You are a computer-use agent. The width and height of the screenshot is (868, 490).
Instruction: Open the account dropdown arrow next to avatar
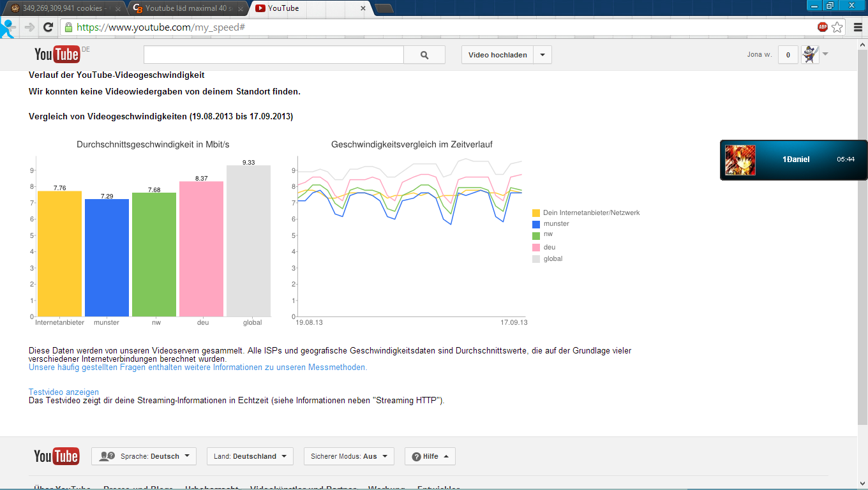pos(825,54)
